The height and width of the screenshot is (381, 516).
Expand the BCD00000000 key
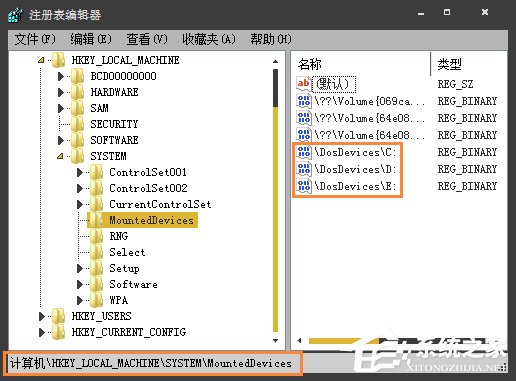[61, 76]
